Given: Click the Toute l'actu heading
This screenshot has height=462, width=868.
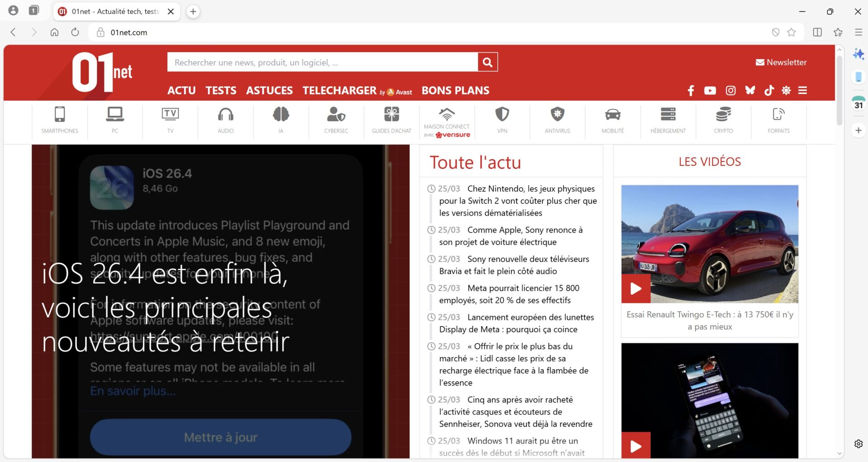Looking at the screenshot, I should [x=475, y=162].
